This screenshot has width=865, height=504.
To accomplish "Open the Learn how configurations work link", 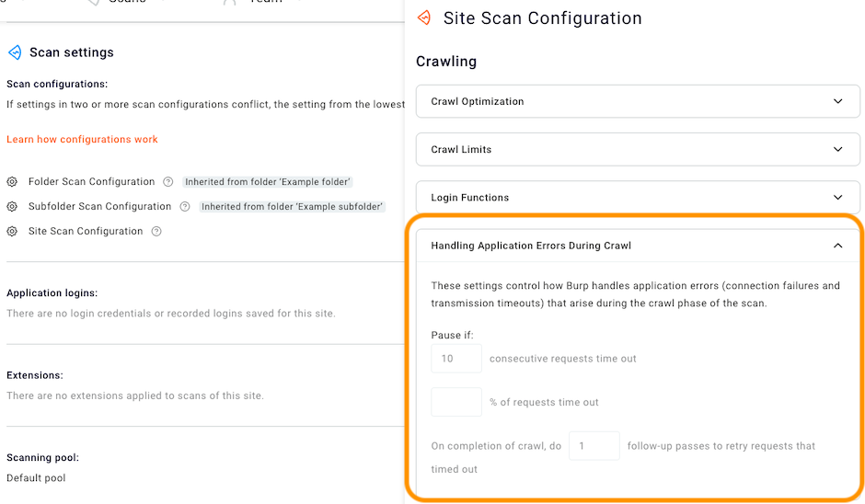I will (x=82, y=140).
